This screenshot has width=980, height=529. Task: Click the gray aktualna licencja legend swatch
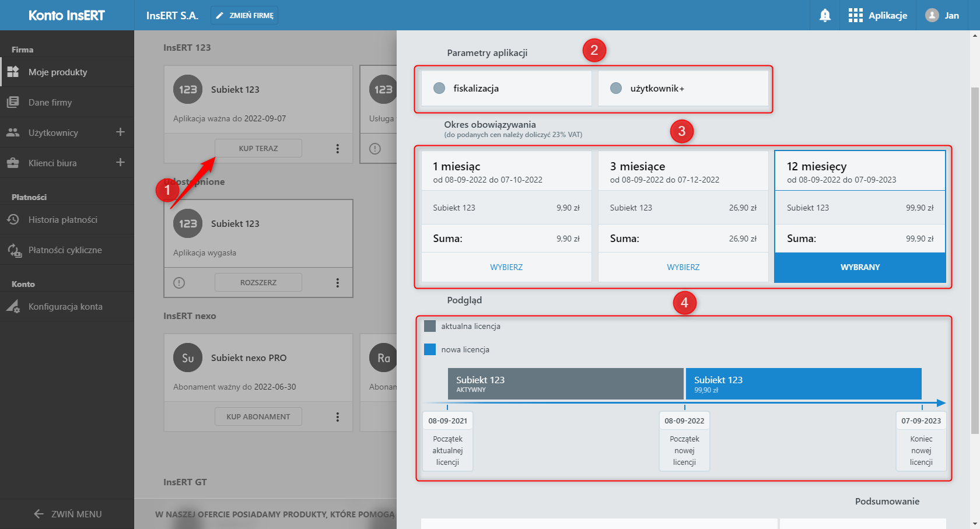coord(430,326)
